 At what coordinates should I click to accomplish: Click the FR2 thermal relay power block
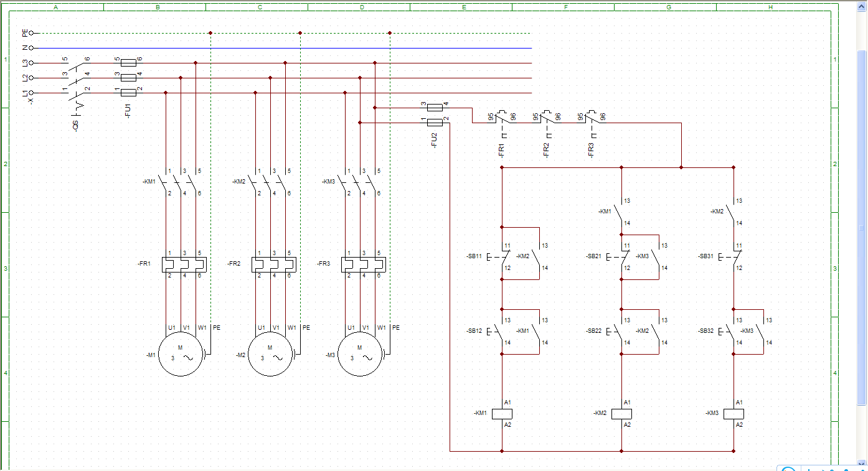pos(273,264)
